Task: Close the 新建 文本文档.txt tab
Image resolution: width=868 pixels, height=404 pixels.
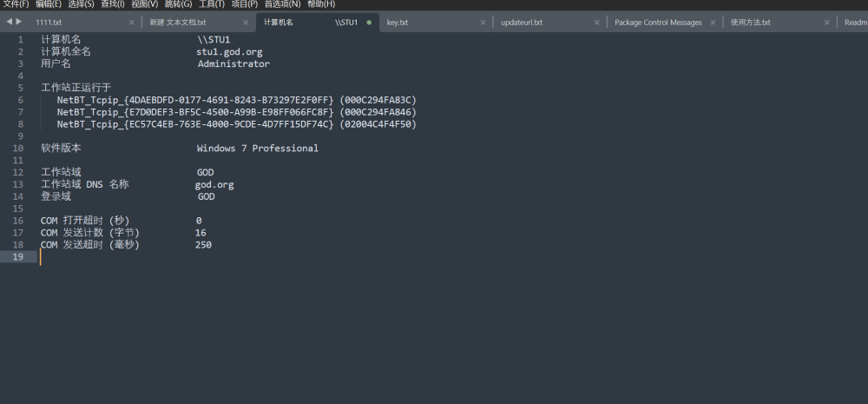Action: tap(247, 23)
